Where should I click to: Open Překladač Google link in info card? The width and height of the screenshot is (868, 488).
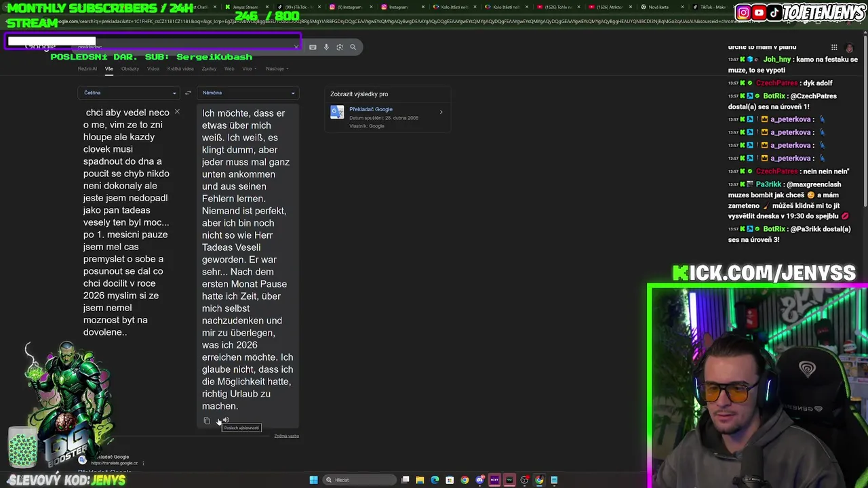pos(371,109)
